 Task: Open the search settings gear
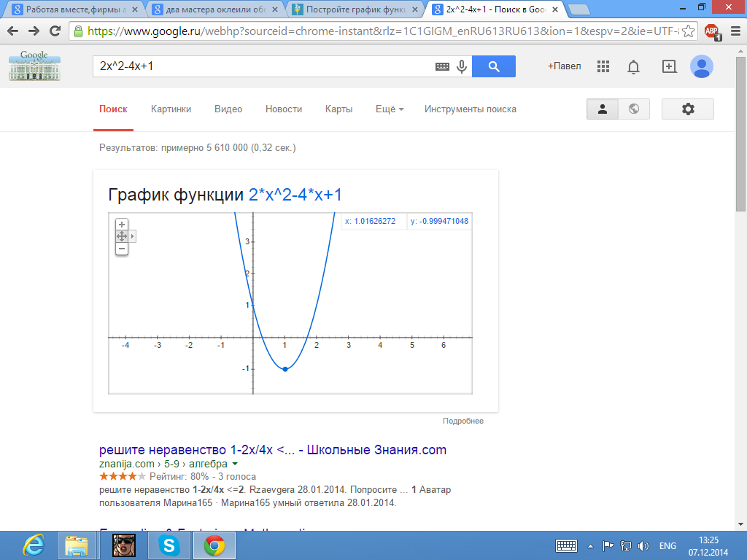687,109
